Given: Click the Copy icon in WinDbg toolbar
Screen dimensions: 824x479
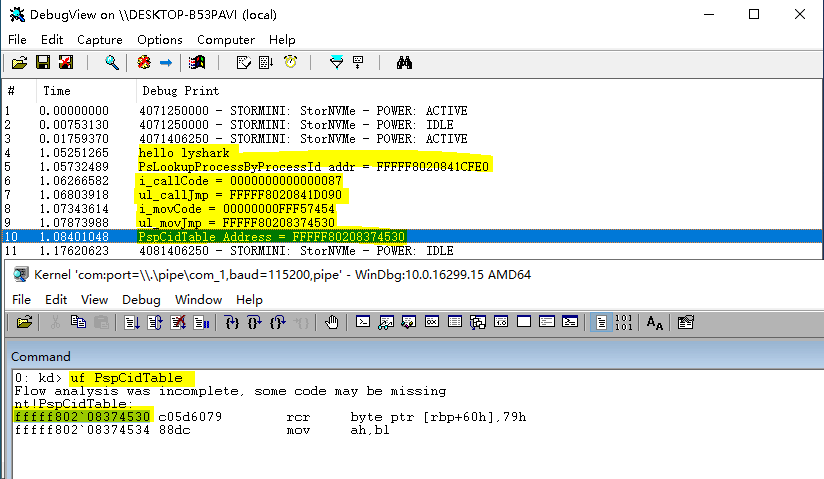Looking at the screenshot, I should tap(78, 322).
